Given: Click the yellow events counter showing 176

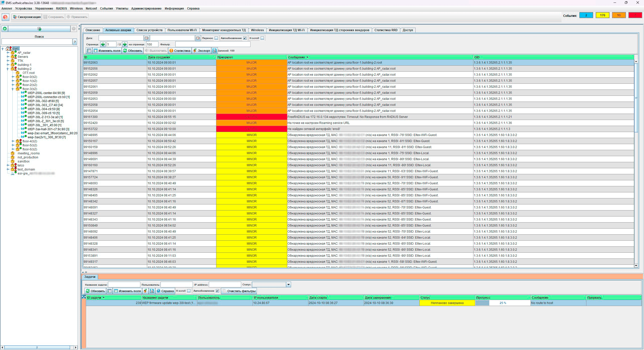Looking at the screenshot, I should tap(602, 15).
